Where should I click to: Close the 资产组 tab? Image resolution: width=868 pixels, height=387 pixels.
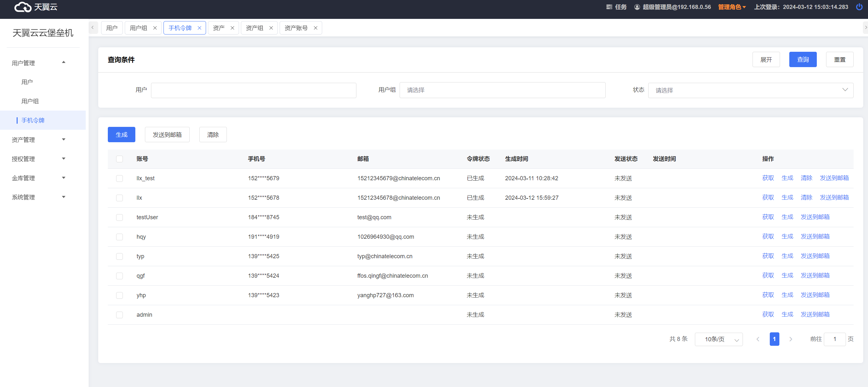(271, 28)
